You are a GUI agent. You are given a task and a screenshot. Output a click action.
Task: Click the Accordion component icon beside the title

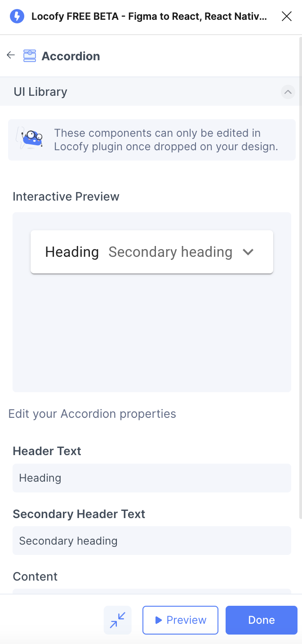point(29,55)
